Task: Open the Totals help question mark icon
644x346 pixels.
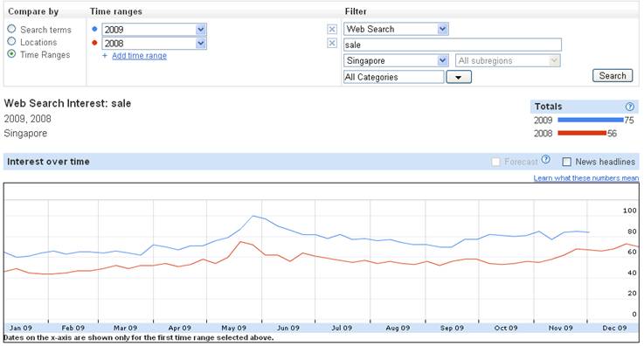Action: [630, 107]
